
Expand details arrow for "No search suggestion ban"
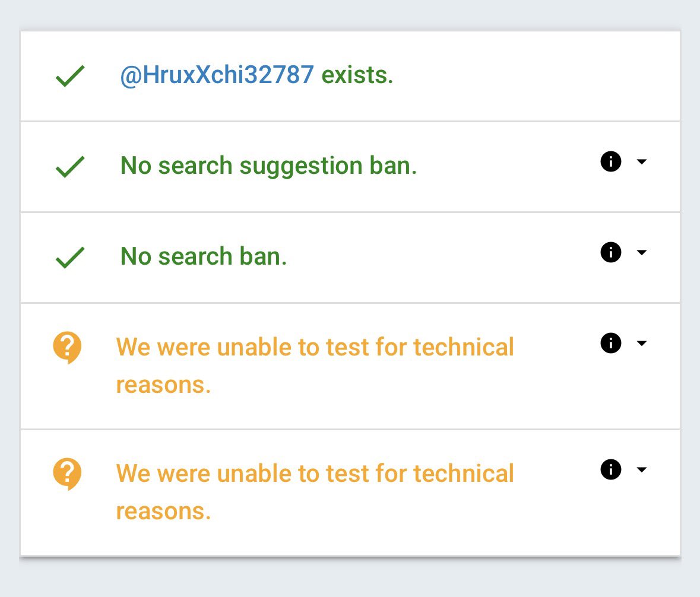coord(641,162)
